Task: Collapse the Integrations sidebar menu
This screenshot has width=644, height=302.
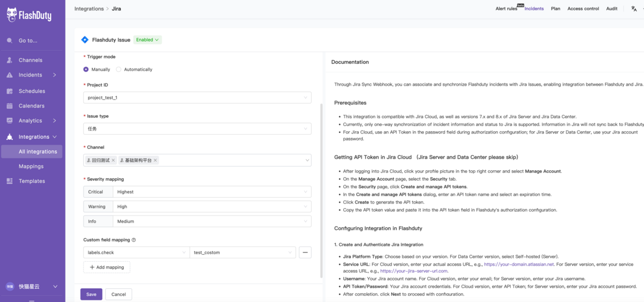Action: (x=55, y=137)
